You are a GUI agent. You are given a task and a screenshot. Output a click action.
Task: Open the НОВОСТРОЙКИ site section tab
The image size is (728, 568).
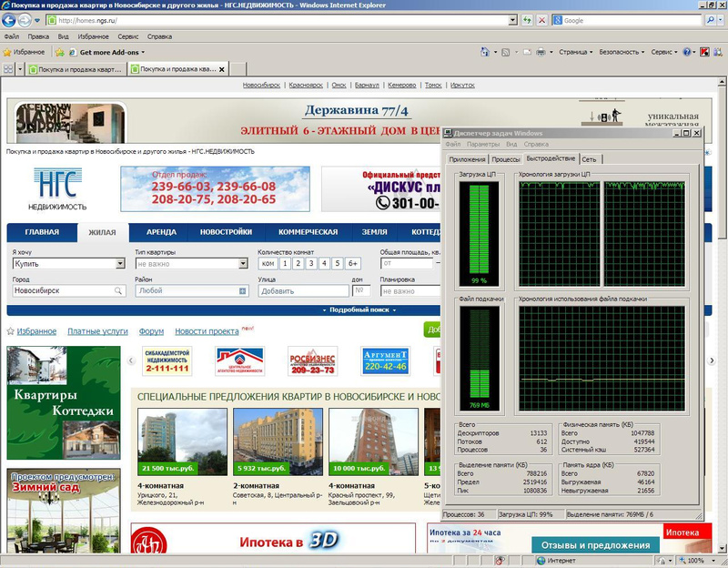click(226, 232)
